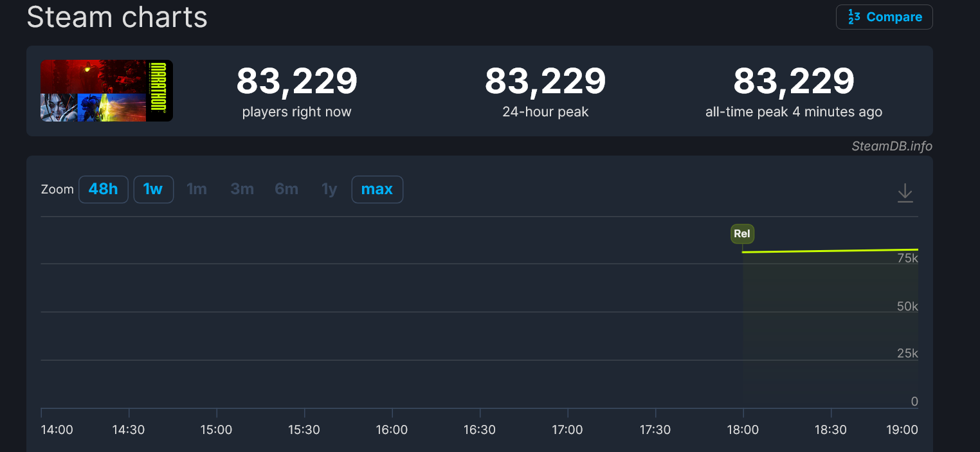The width and height of the screenshot is (980, 452).
Task: Click the Marathon game thumbnail
Action: pos(107,91)
